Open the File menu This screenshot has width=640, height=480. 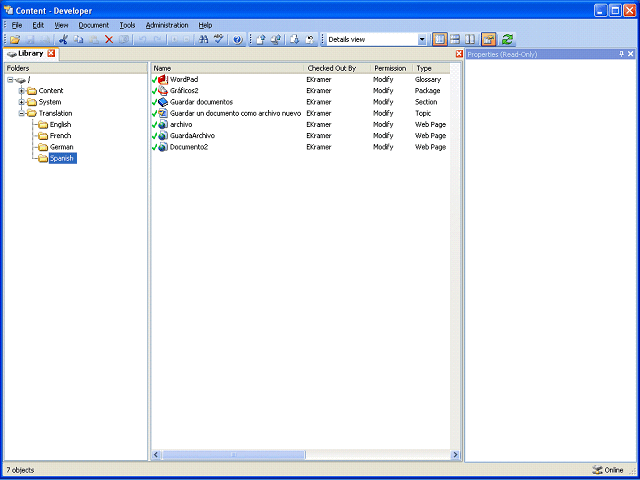click(x=17, y=25)
